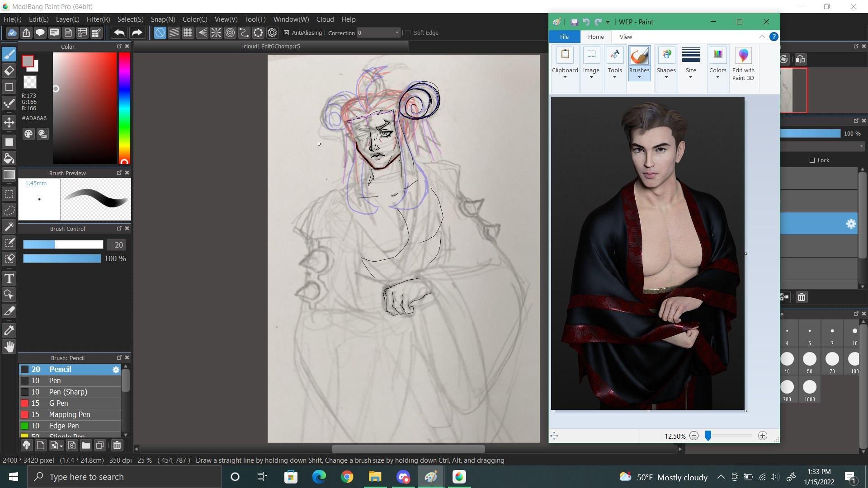The image size is (868, 488).
Task: Enable the radial snap icon
Action: pyautogui.click(x=216, y=33)
